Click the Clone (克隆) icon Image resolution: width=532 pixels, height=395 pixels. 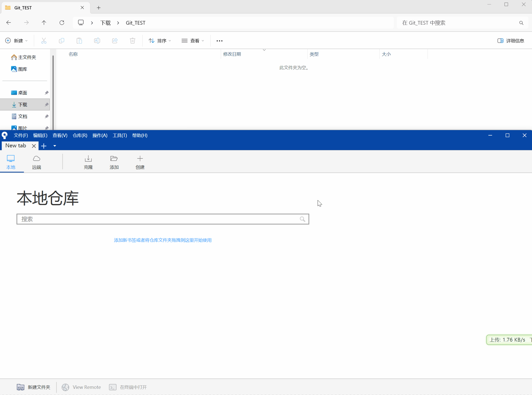[88, 162]
